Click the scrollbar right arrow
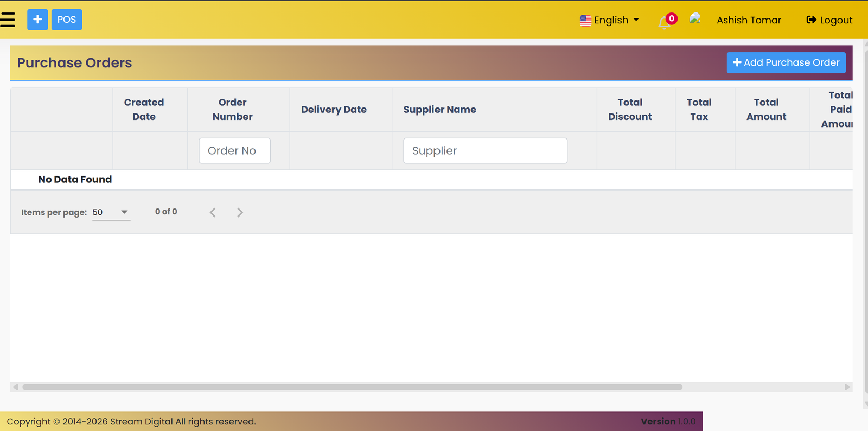 click(x=847, y=387)
